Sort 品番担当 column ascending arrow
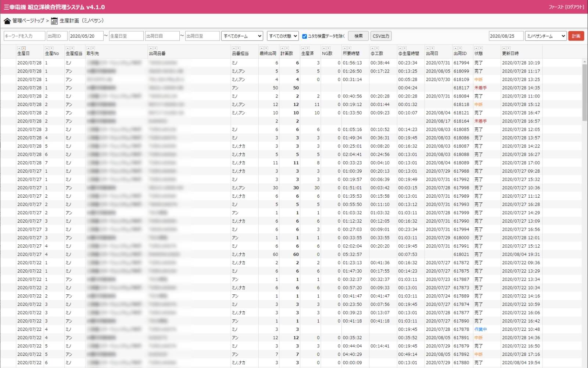Image resolution: width=588 pixels, height=368 pixels. click(234, 48)
